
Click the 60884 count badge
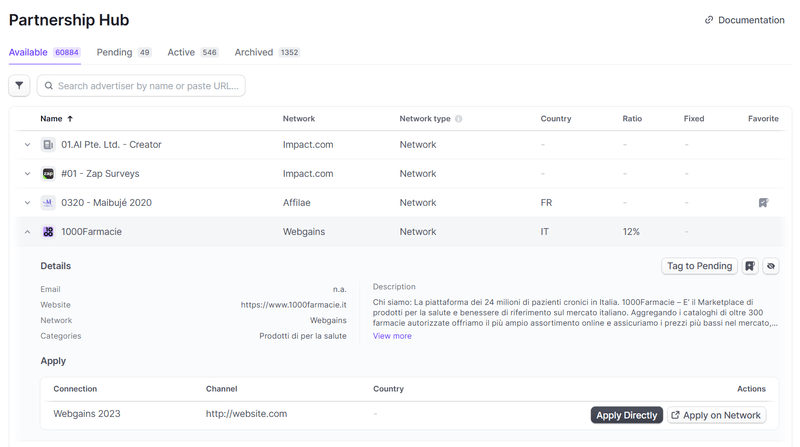[67, 52]
